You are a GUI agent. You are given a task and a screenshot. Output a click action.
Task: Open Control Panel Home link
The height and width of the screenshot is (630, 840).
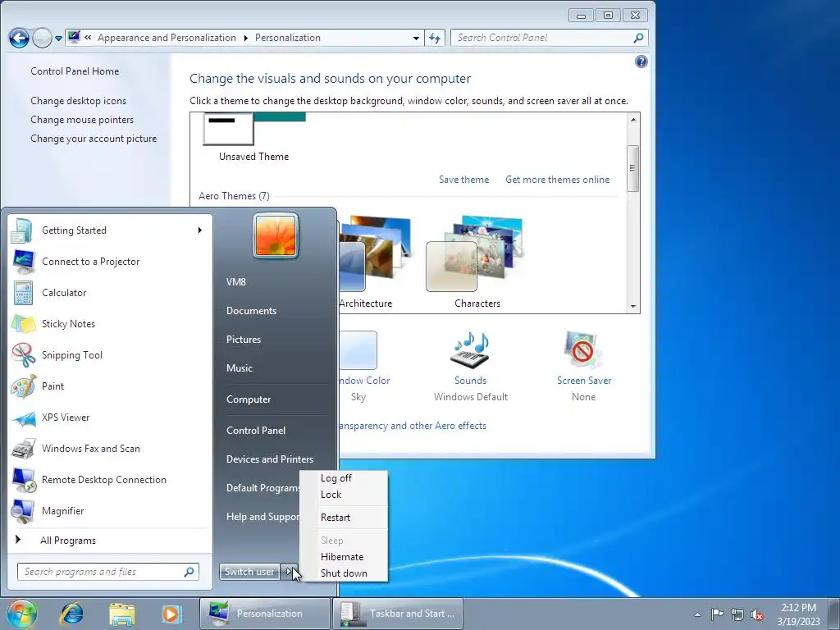click(x=75, y=71)
